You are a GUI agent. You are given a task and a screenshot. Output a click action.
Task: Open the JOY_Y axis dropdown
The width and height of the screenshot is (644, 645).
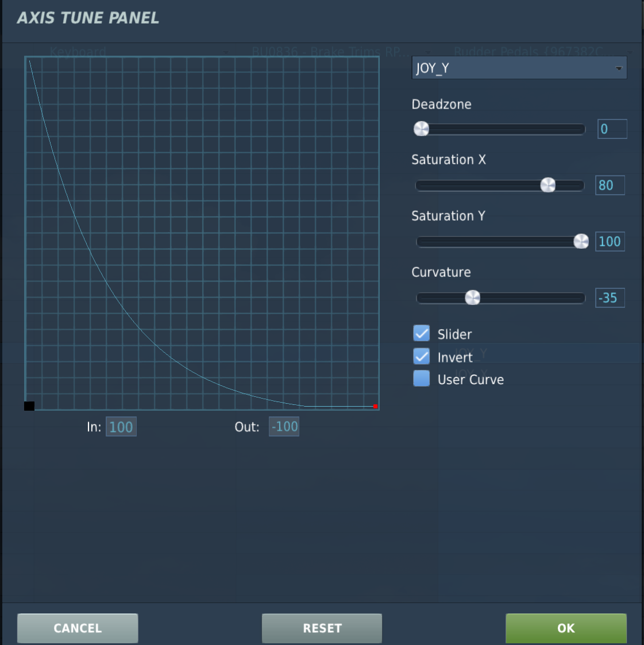(519, 68)
